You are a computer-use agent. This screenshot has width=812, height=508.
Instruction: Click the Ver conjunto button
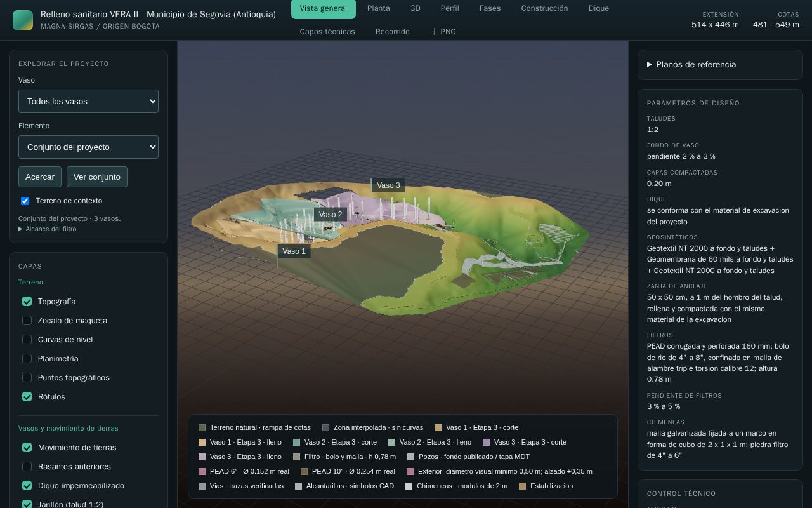pyautogui.click(x=97, y=177)
